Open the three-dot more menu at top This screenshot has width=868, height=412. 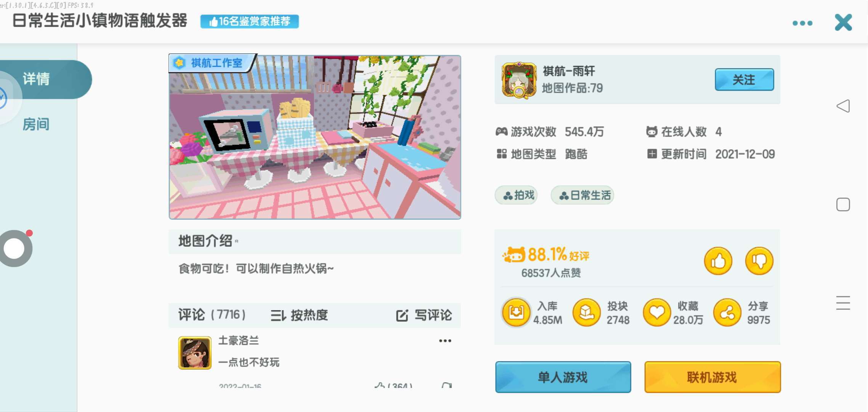tap(802, 23)
